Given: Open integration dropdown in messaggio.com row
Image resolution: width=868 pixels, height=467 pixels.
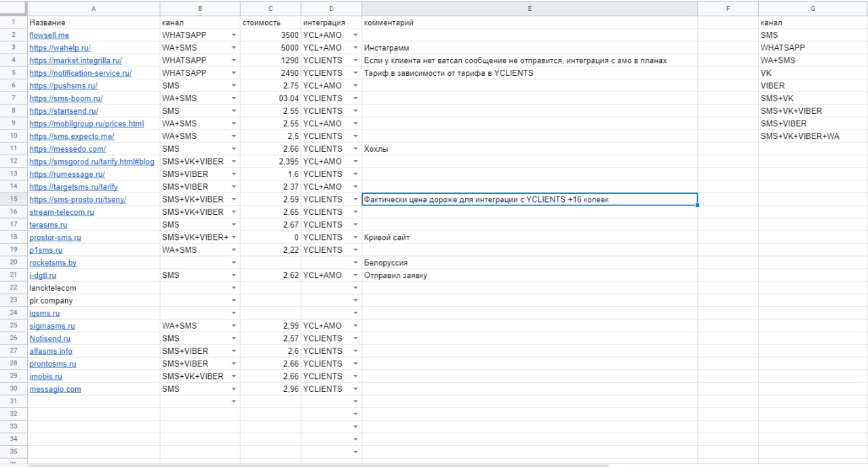Looking at the screenshot, I should 355,389.
